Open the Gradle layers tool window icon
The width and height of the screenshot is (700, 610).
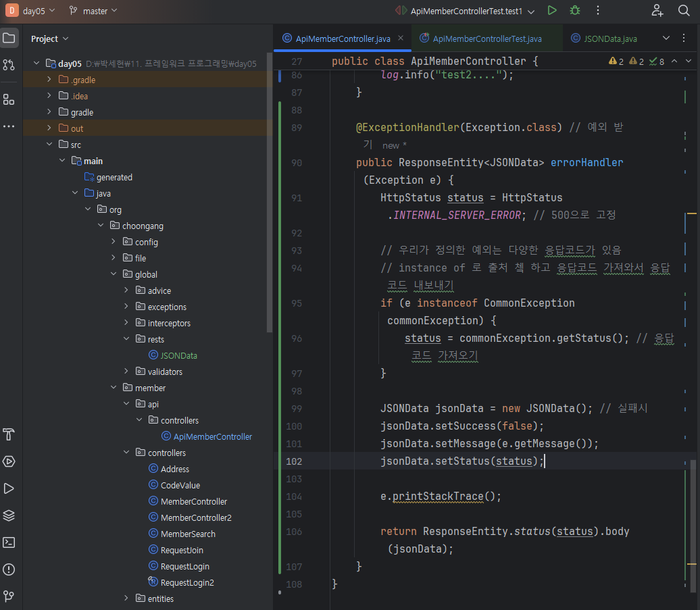click(x=9, y=515)
